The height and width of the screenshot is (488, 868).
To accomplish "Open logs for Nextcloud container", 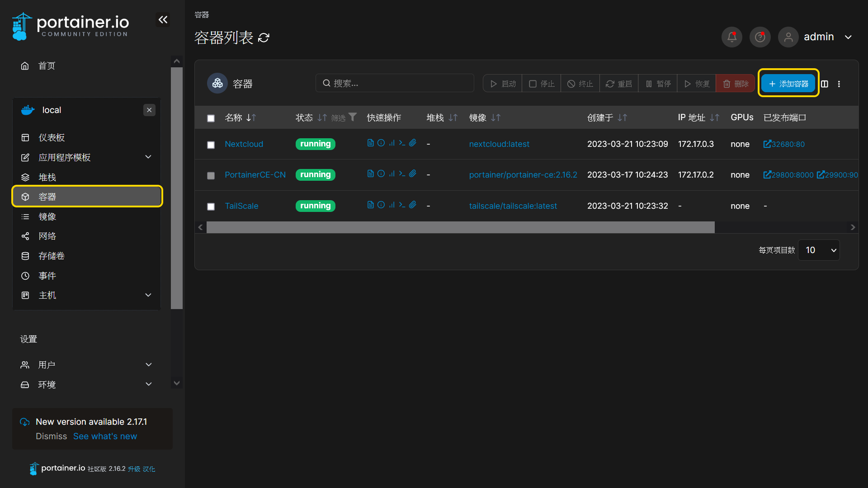I will pos(370,143).
